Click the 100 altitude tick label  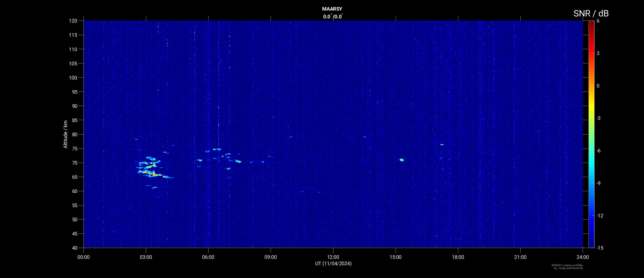click(73, 78)
